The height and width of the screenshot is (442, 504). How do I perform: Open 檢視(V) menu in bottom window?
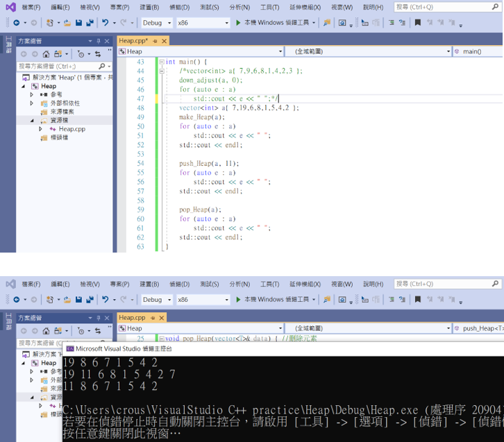pos(90,284)
